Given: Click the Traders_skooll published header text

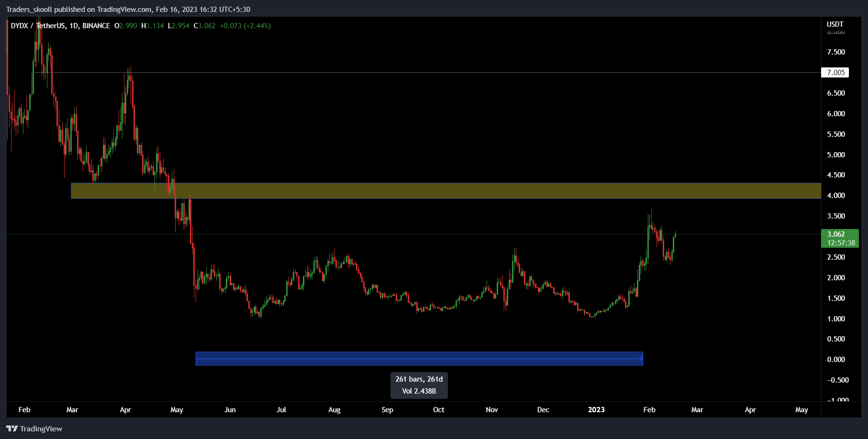Looking at the screenshot, I should (x=128, y=10).
